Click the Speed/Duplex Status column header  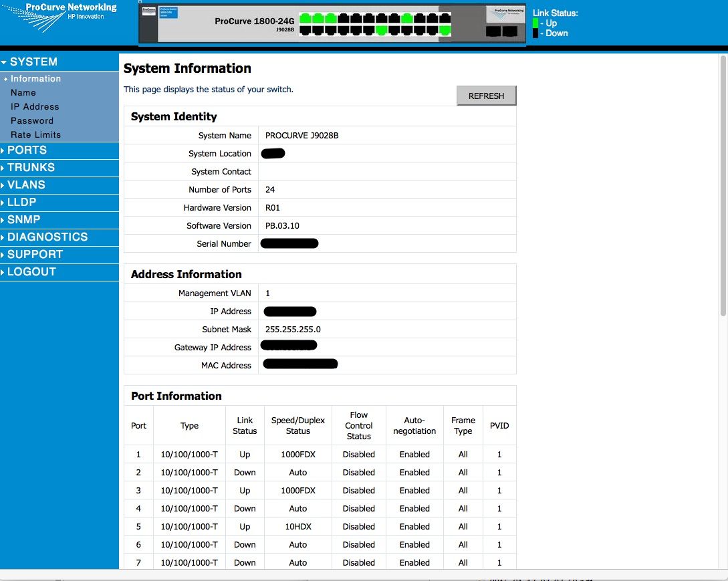pos(298,425)
